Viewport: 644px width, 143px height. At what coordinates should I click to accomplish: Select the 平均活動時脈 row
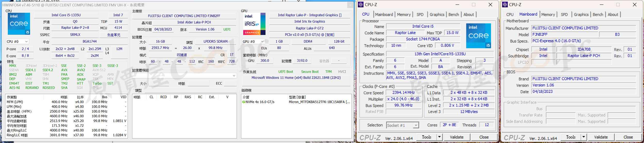67,121
